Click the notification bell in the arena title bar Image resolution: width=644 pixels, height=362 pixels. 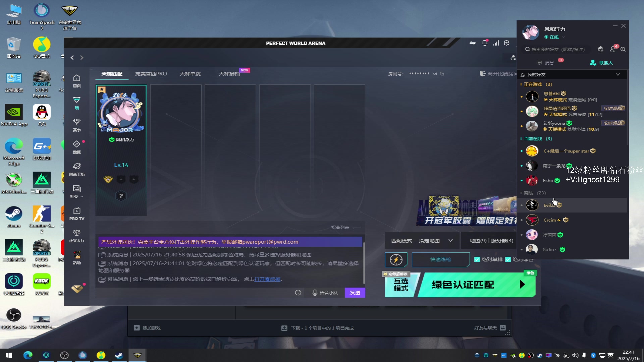tap(485, 43)
